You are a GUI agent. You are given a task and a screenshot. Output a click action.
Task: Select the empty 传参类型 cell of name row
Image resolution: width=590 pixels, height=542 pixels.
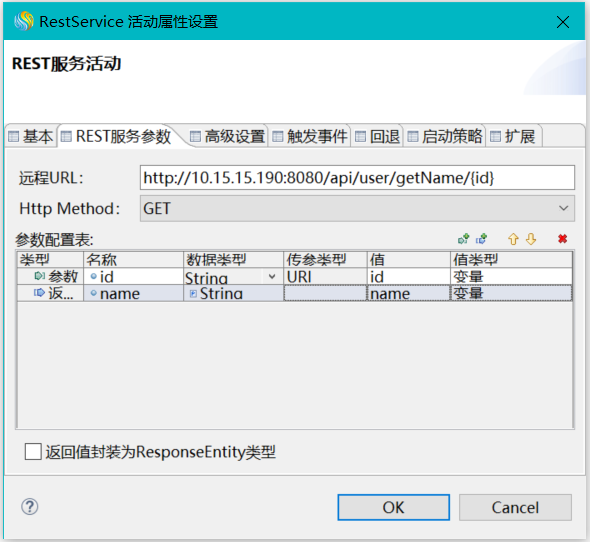(x=325, y=293)
